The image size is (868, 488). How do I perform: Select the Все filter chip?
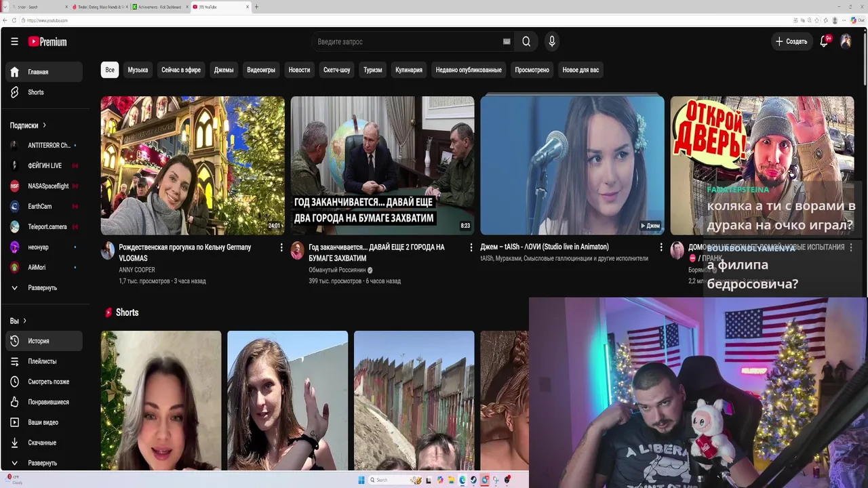point(110,70)
